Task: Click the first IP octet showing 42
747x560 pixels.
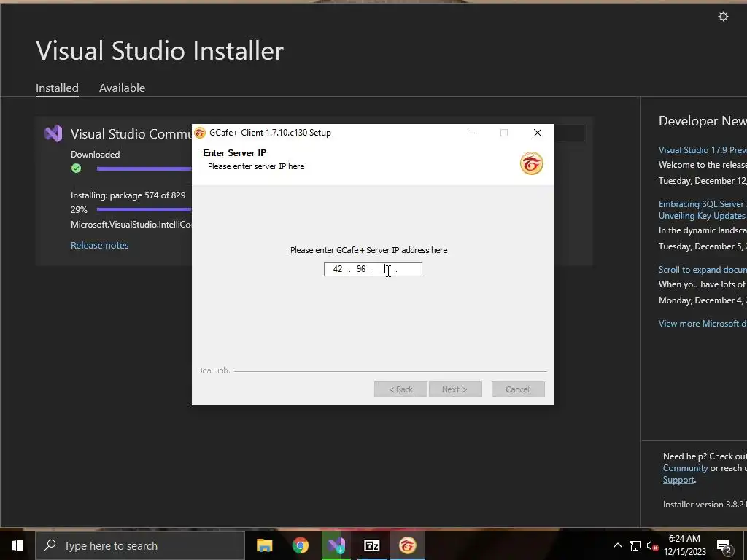Action: pyautogui.click(x=337, y=269)
